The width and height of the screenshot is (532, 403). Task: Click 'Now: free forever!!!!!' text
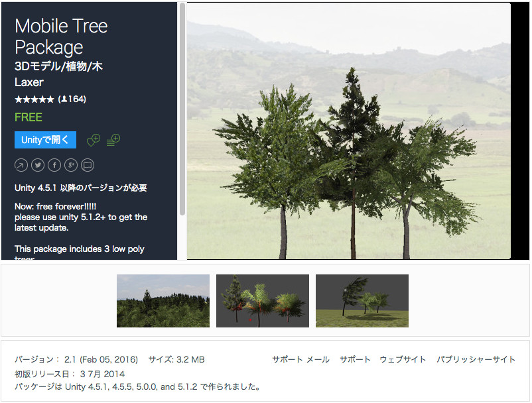click(x=55, y=206)
